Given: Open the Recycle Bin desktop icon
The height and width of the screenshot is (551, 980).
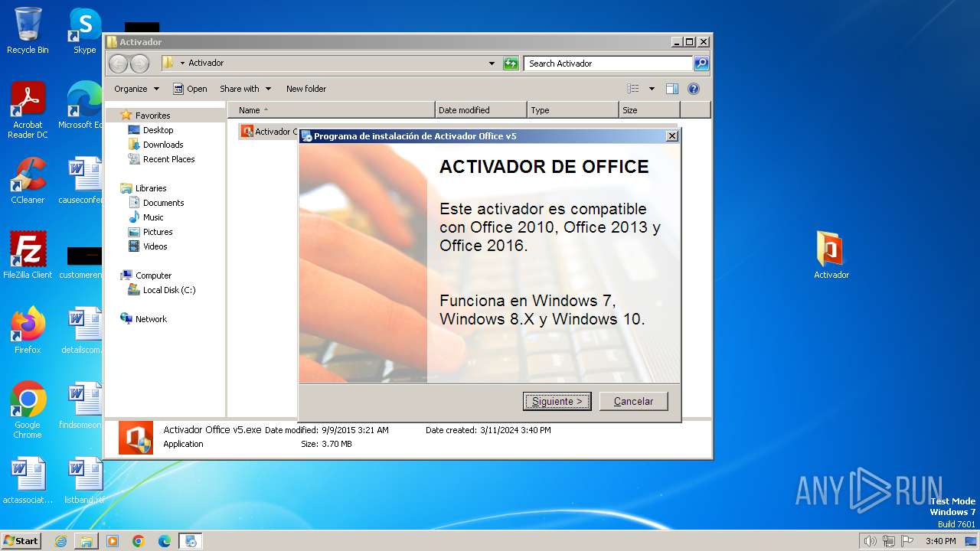Looking at the screenshot, I should (28, 31).
